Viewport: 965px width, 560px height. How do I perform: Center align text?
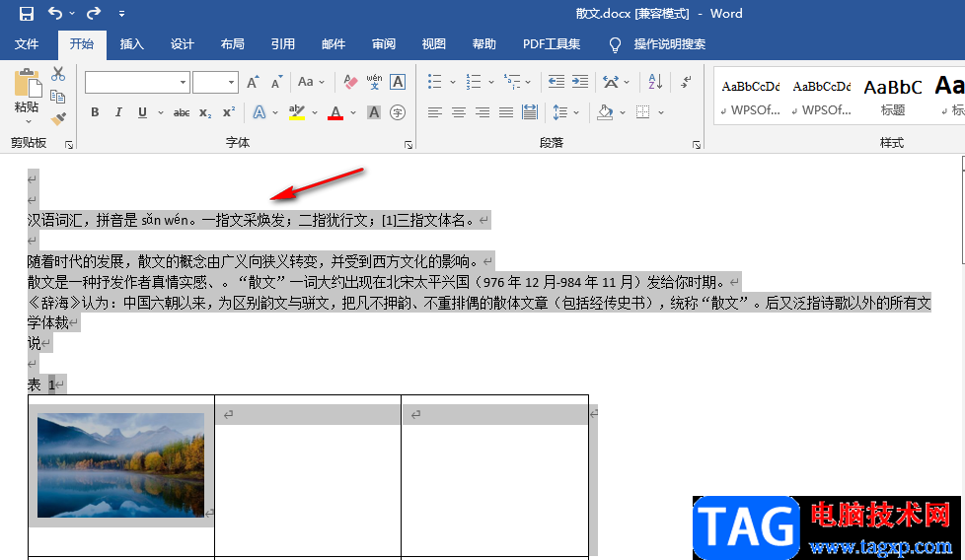point(459,112)
